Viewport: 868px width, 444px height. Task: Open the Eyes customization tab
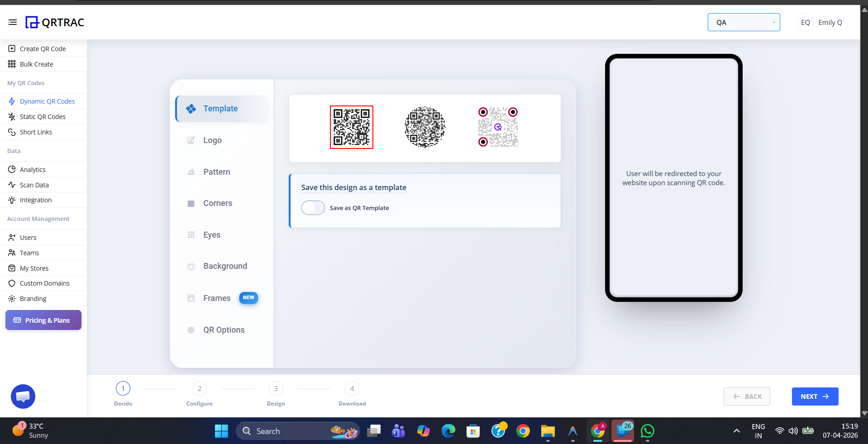211,234
